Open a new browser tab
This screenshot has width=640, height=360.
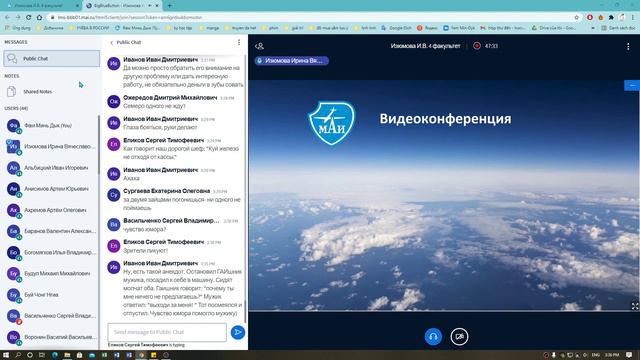(x=169, y=6)
